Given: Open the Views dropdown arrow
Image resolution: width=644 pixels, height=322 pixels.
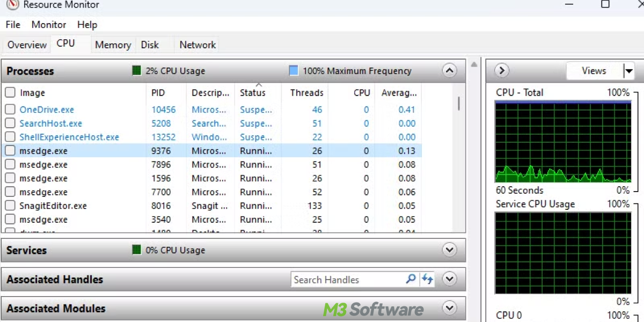Looking at the screenshot, I should [628, 71].
